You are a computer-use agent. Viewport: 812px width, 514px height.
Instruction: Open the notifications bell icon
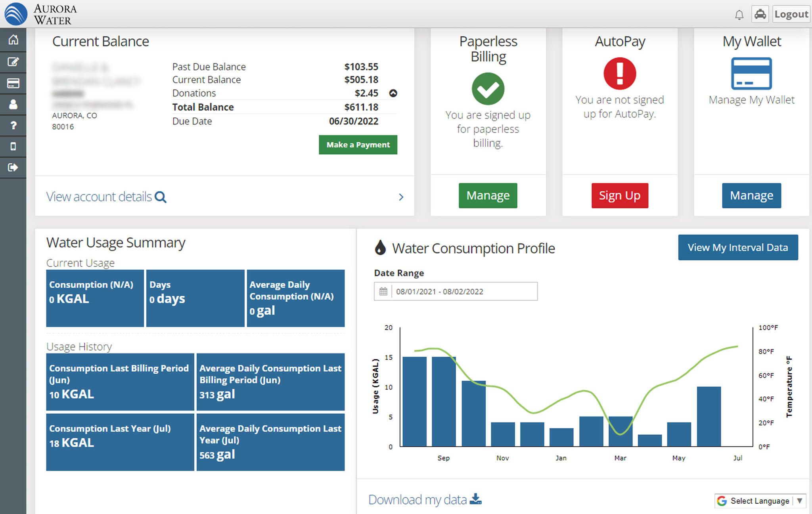tap(739, 15)
